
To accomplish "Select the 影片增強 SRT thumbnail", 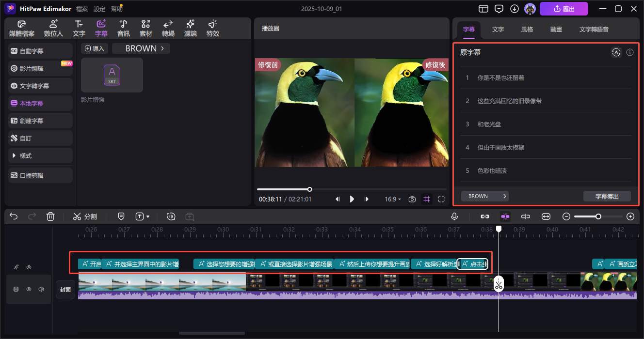I will click(112, 75).
